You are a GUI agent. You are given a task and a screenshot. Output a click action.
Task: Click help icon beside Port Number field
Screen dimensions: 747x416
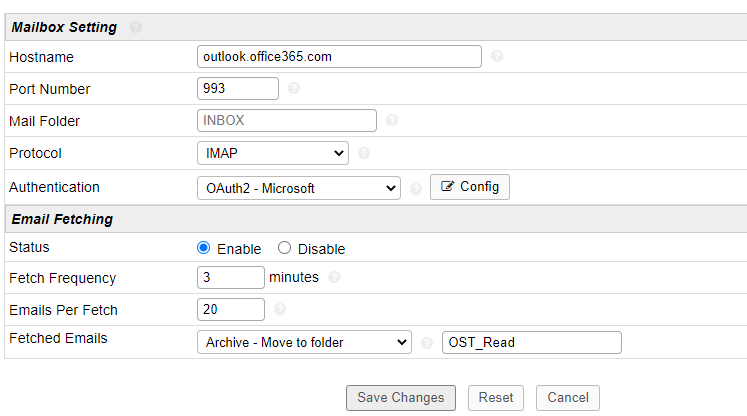pyautogui.click(x=294, y=89)
